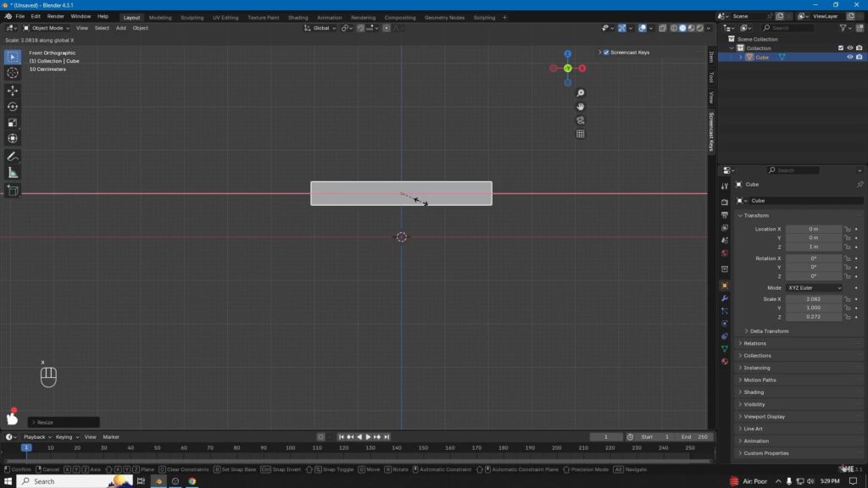Open the Keying popover
Viewport: 868px width, 488px height.
66,437
